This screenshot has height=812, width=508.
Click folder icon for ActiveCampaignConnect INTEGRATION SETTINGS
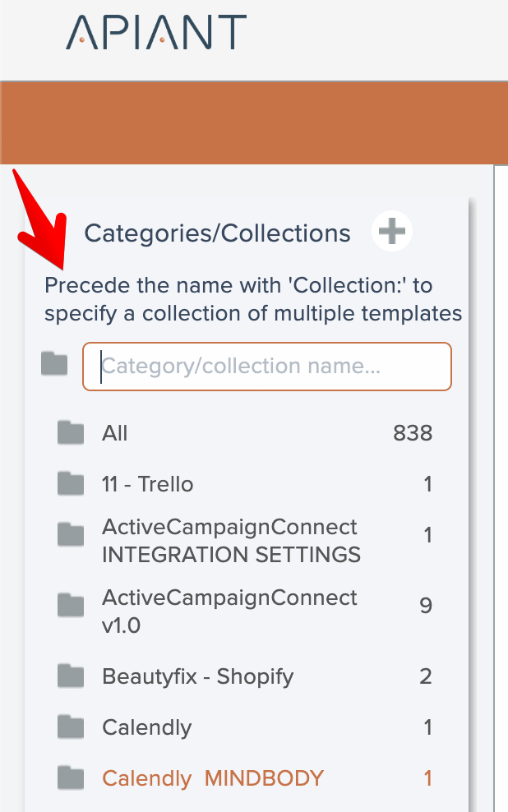pos(72,535)
